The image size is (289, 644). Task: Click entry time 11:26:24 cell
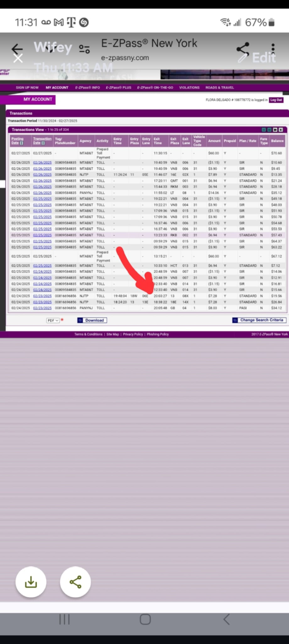tap(120, 175)
